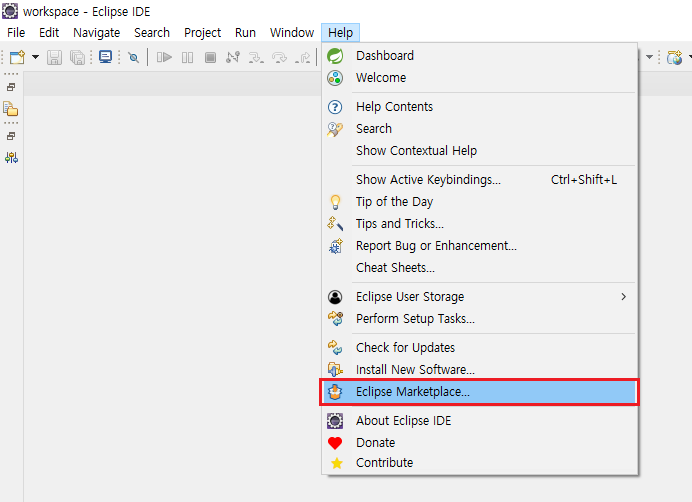Click the Spring Dashboard leaf icon
Viewport: 692px width, 502px height.
coord(335,56)
